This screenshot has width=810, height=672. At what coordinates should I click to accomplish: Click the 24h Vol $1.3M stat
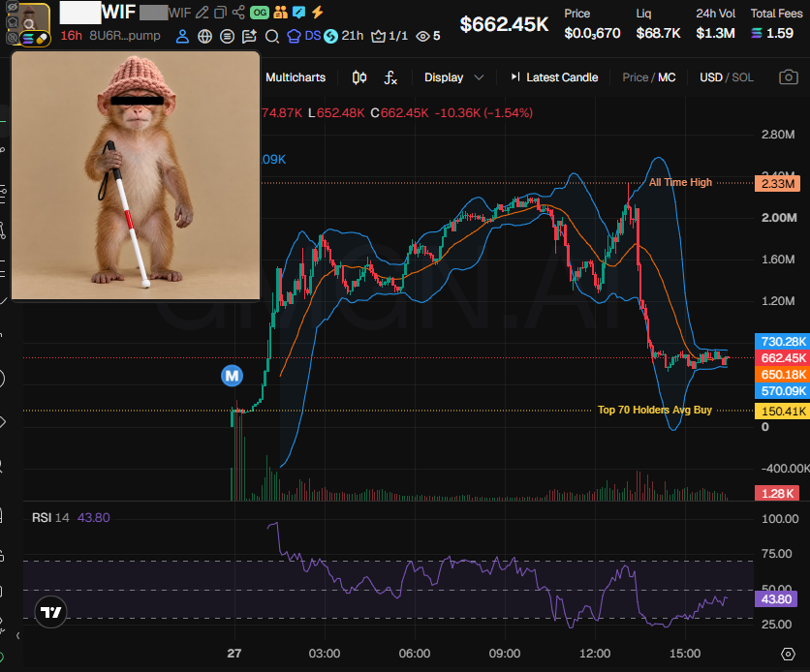[715, 24]
